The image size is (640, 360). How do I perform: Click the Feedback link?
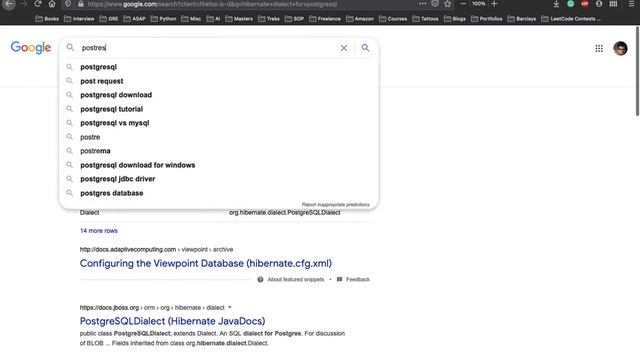click(x=358, y=280)
